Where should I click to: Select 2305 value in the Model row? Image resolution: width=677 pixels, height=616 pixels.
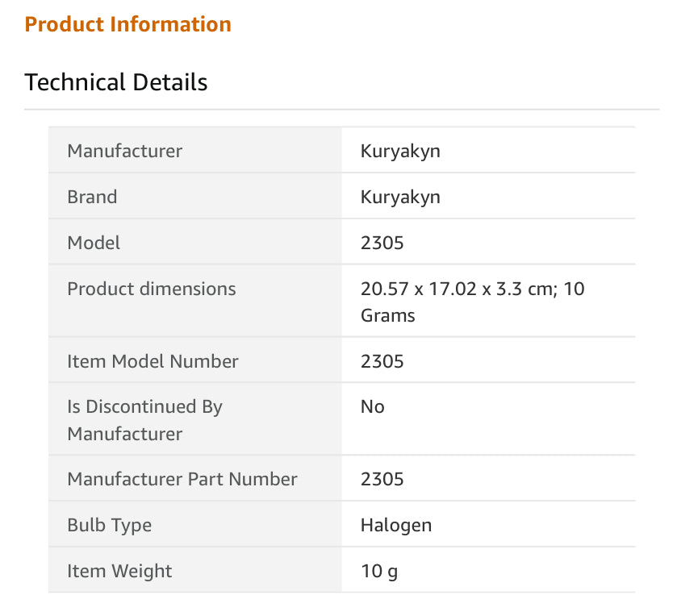[382, 243]
